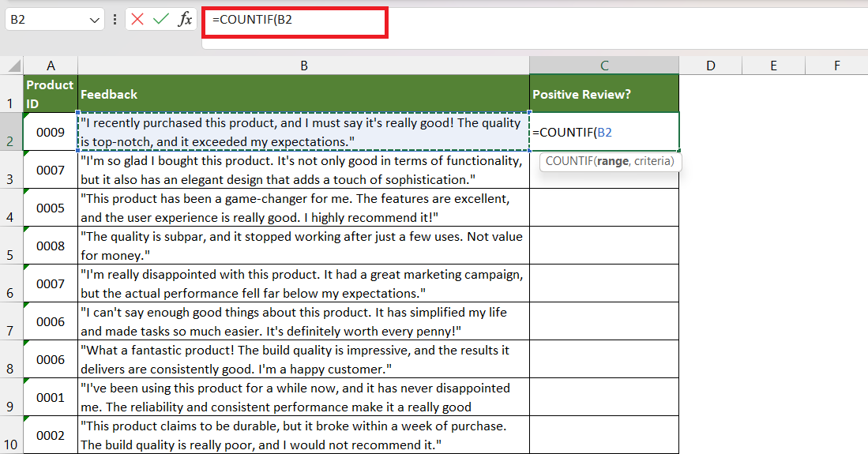Click the criteria argument in COUNTIF tooltip

tap(654, 161)
